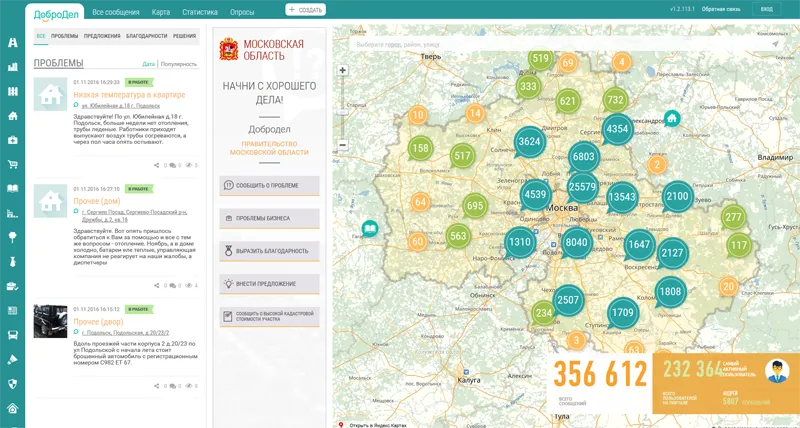The width and height of the screenshot is (800, 428).
Task: Open post titled Прочее (дом)
Action: point(97,201)
